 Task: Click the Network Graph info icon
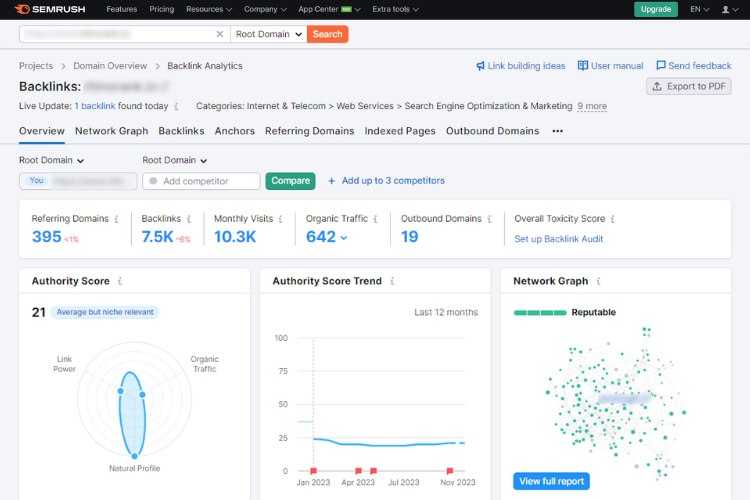pyautogui.click(x=598, y=281)
